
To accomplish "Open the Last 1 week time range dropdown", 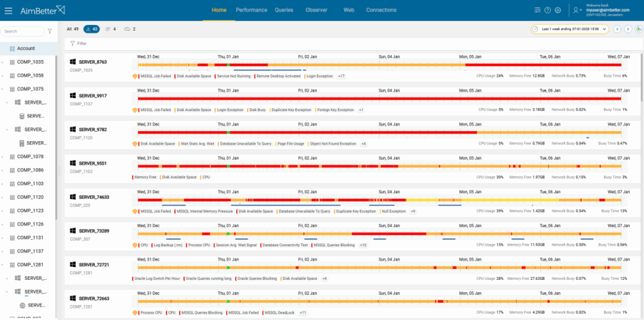I will click(572, 29).
